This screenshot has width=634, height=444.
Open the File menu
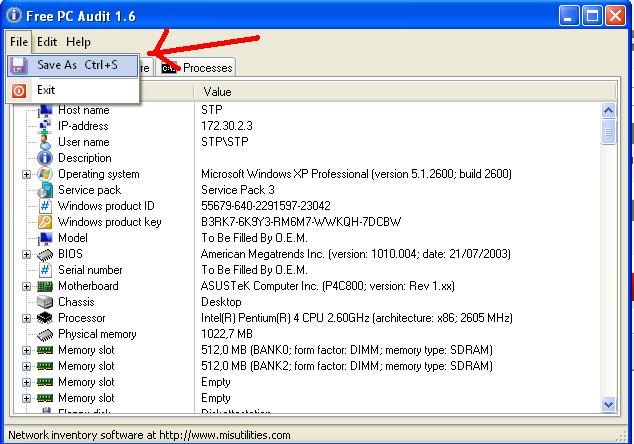[19, 42]
